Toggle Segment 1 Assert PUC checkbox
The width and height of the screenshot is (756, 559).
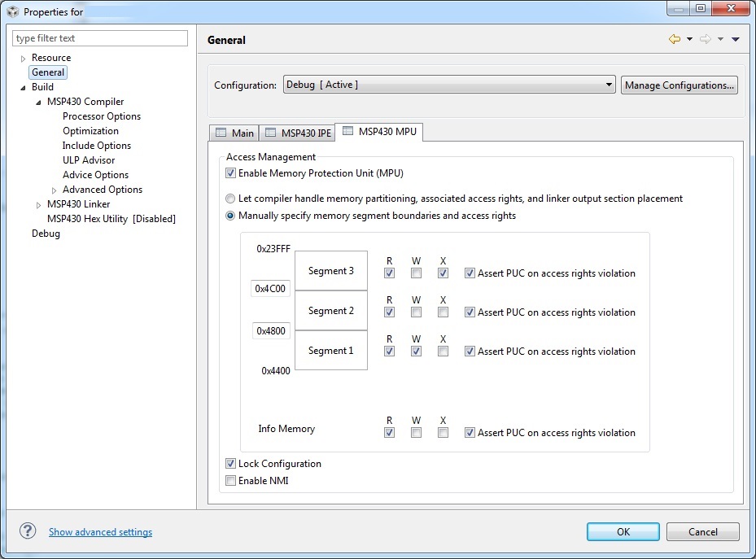[x=470, y=352]
